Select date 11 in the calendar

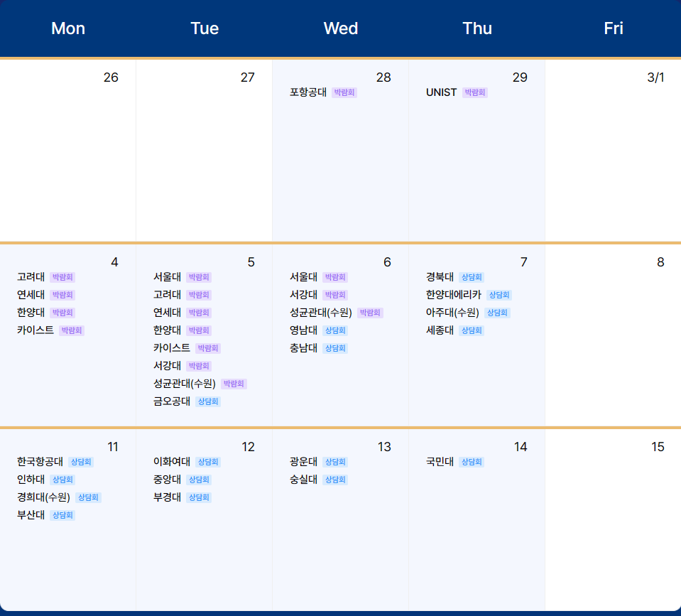[113, 447]
